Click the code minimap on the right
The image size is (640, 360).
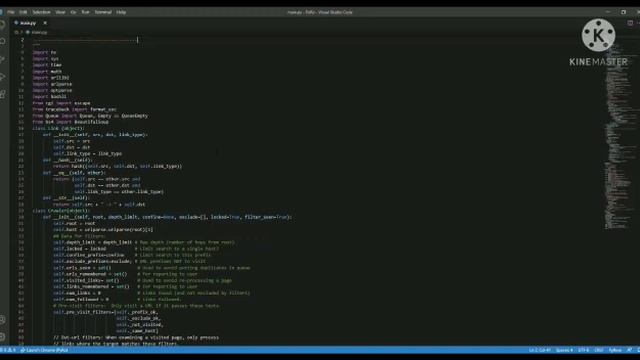tap(620, 135)
